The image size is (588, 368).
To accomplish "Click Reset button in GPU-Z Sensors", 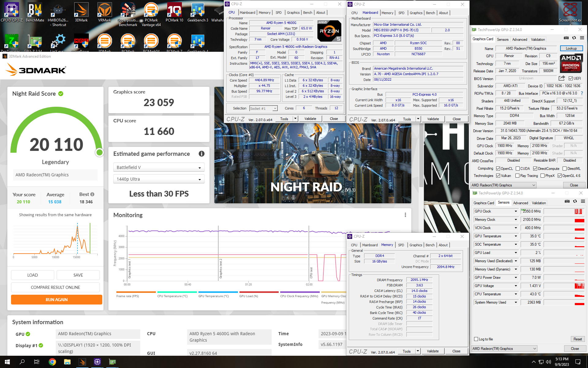I will pyautogui.click(x=578, y=339).
